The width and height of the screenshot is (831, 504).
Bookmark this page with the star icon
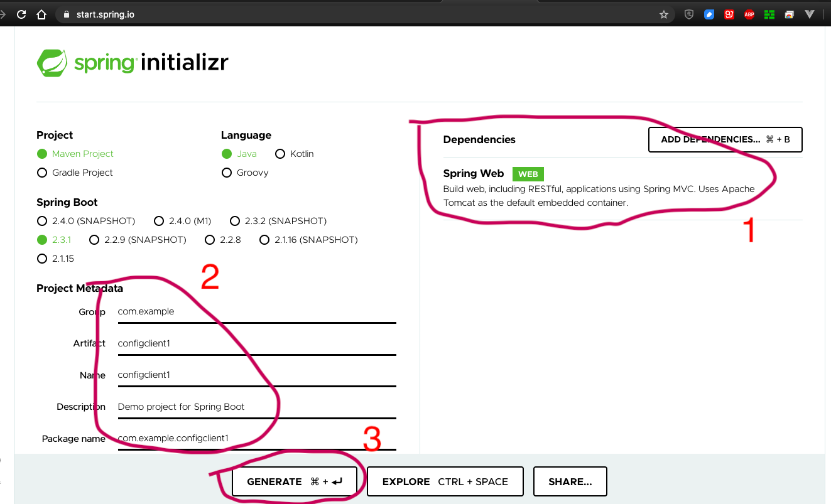point(664,14)
